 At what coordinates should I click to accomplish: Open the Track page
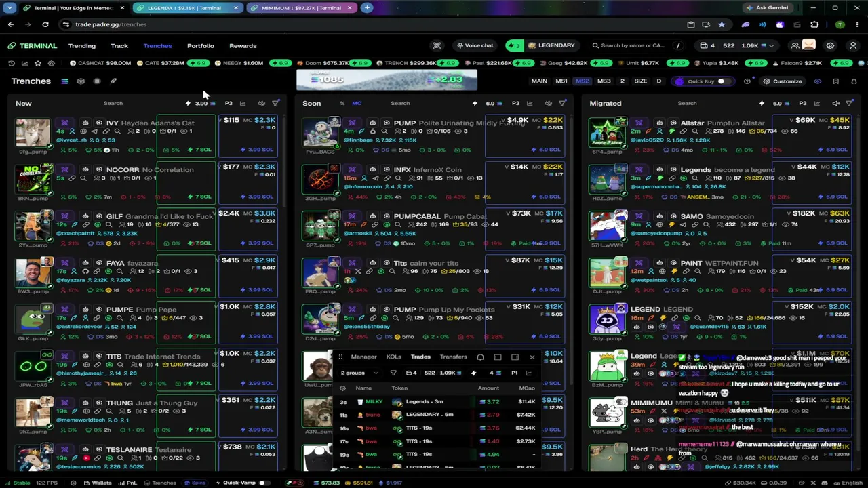click(x=119, y=46)
